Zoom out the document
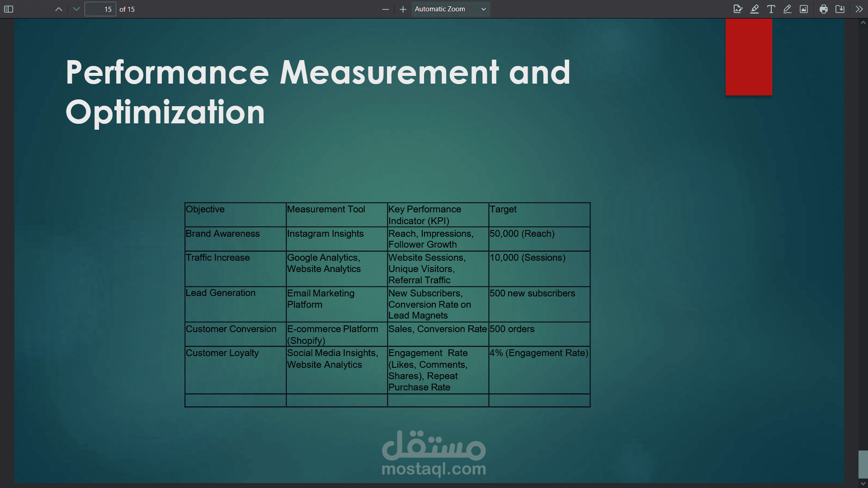Screen dimensions: 868x488 click(385, 9)
